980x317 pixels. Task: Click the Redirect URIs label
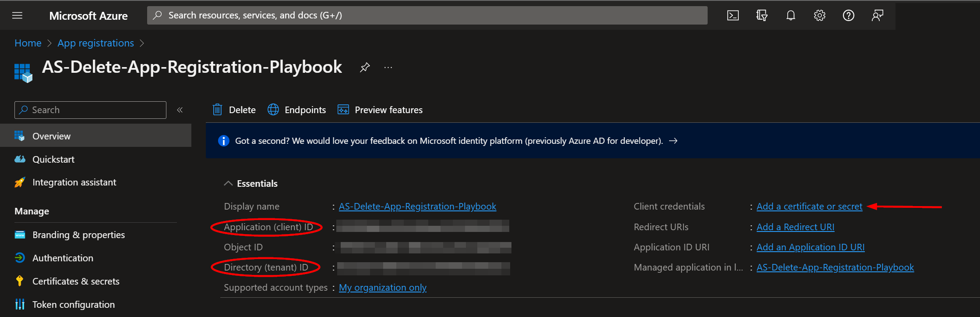661,227
